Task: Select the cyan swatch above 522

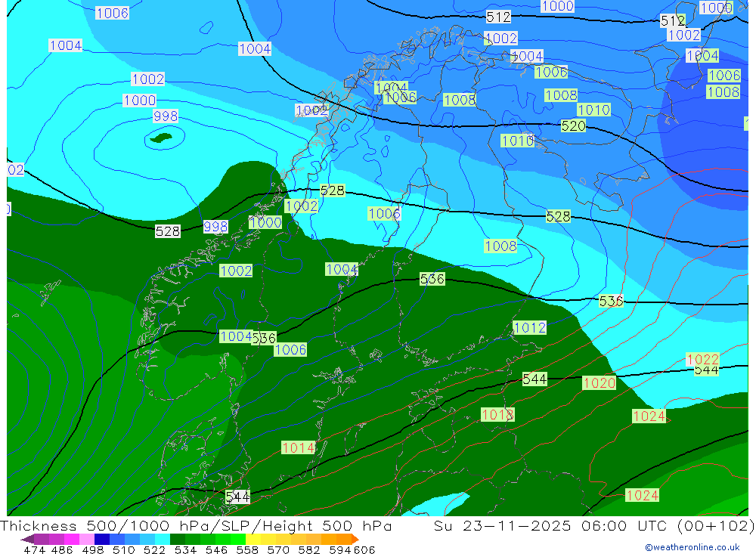Action: coord(162,540)
